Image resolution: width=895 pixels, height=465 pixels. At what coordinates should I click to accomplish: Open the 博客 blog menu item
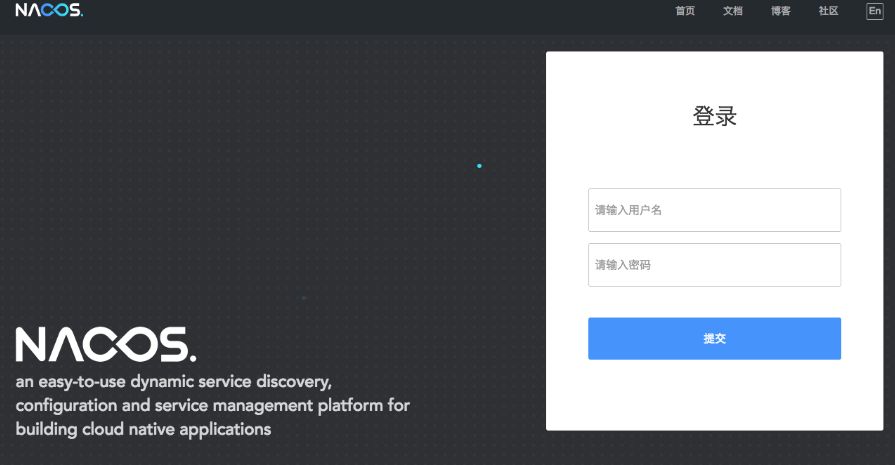[781, 11]
